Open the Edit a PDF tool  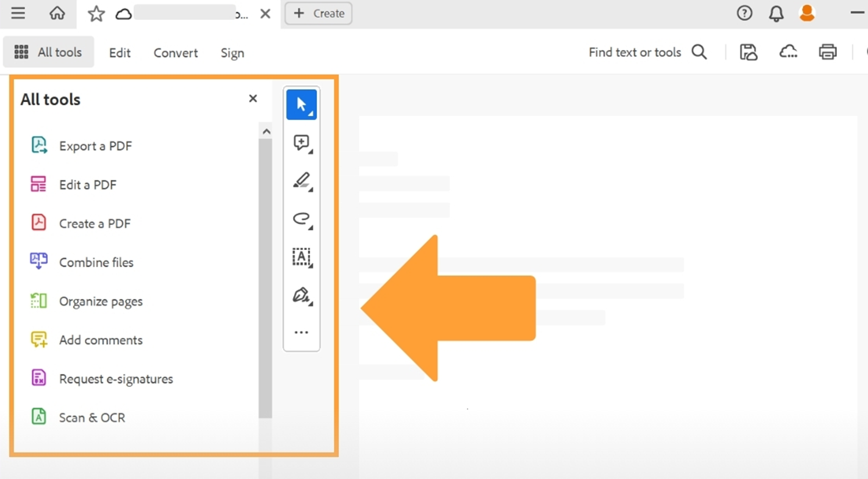(88, 185)
